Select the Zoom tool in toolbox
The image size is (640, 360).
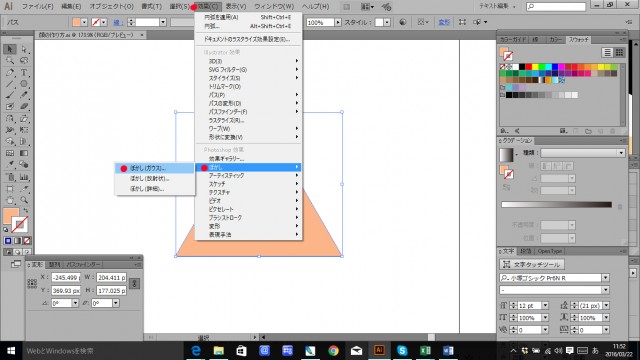point(24,200)
